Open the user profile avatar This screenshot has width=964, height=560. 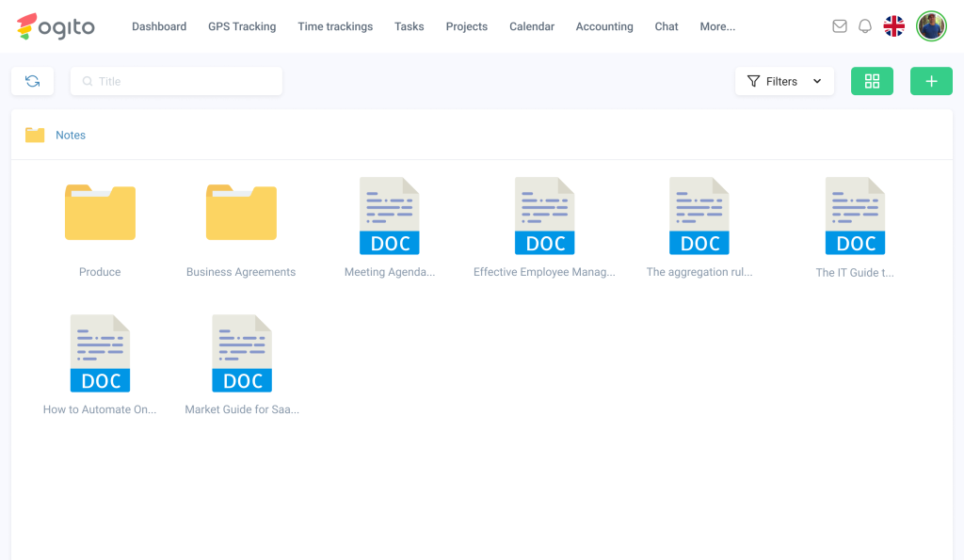931,26
